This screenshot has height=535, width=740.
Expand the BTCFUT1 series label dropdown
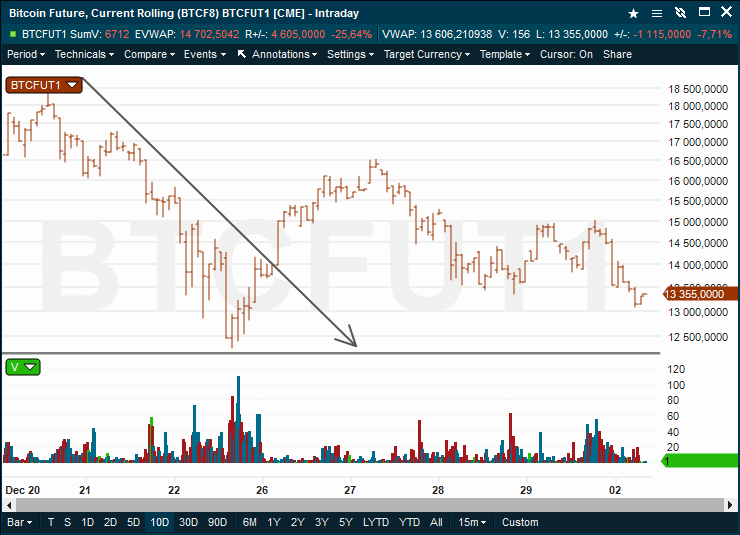[44, 85]
